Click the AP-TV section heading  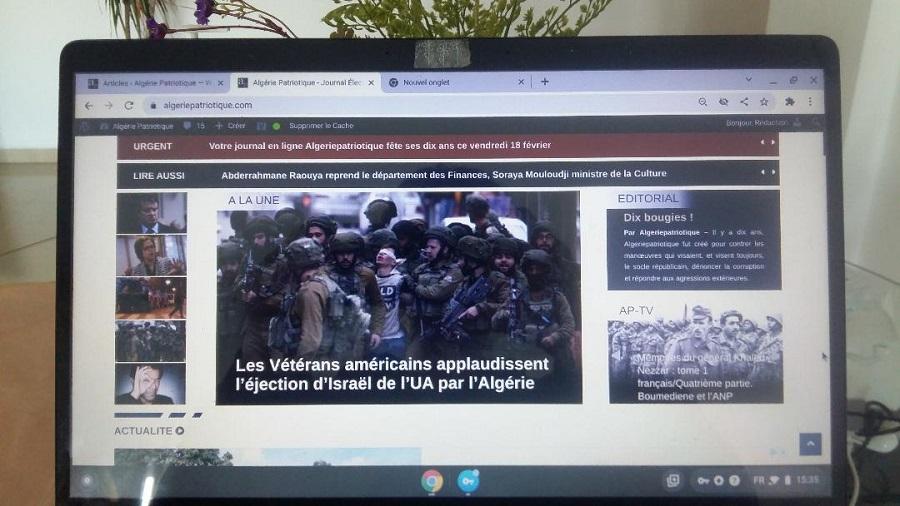(x=636, y=310)
